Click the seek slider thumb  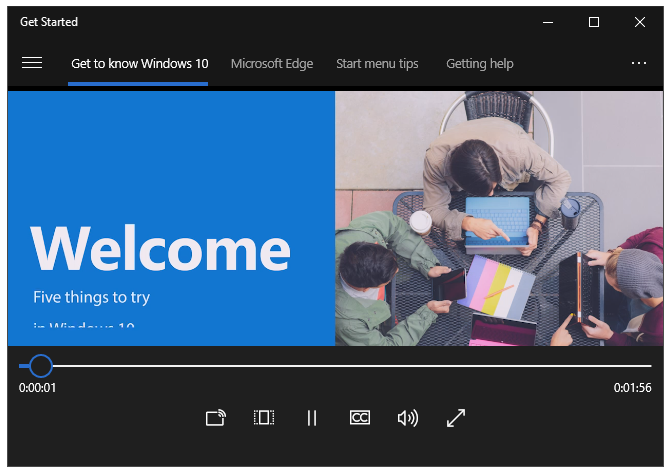point(40,366)
